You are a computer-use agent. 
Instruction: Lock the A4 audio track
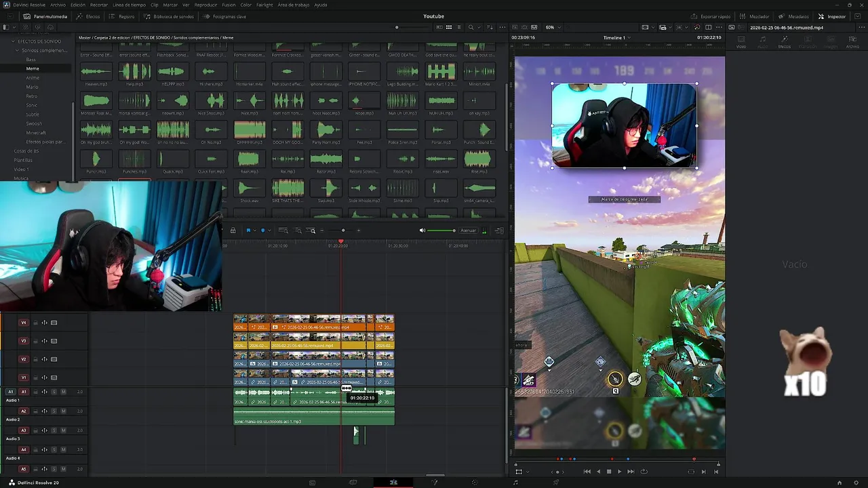(x=35, y=449)
